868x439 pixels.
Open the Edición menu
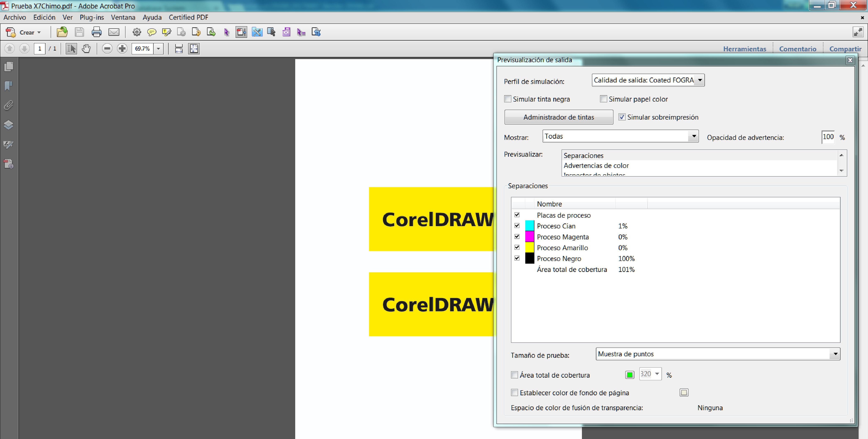(x=44, y=17)
